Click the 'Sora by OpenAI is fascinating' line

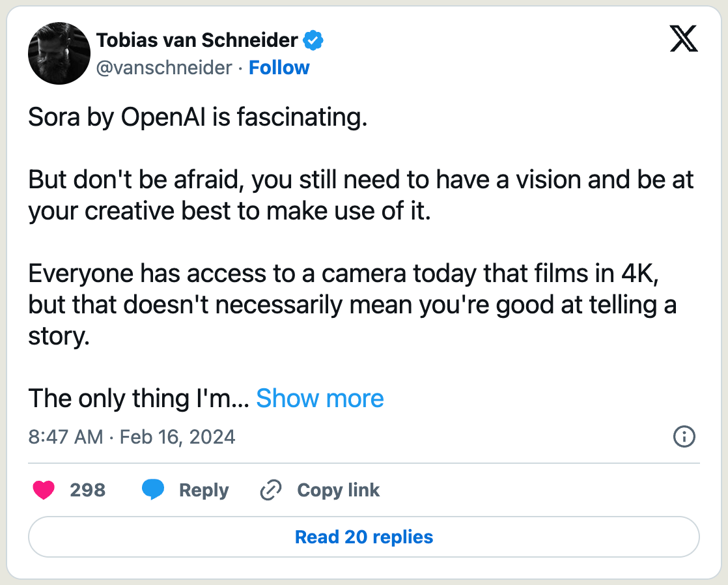(197, 119)
